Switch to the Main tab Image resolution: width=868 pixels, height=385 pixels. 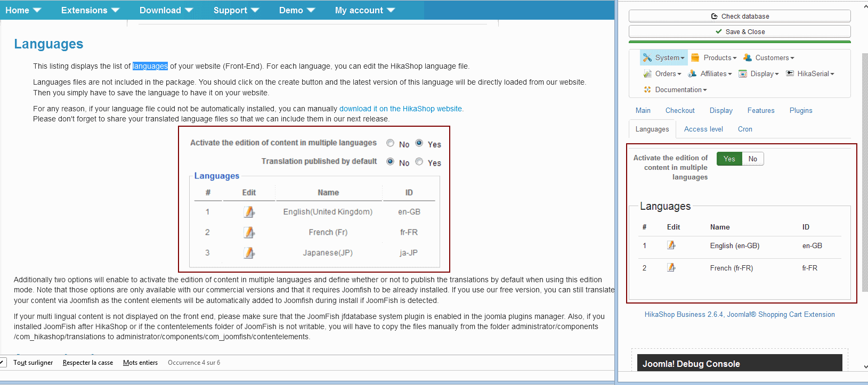click(643, 111)
